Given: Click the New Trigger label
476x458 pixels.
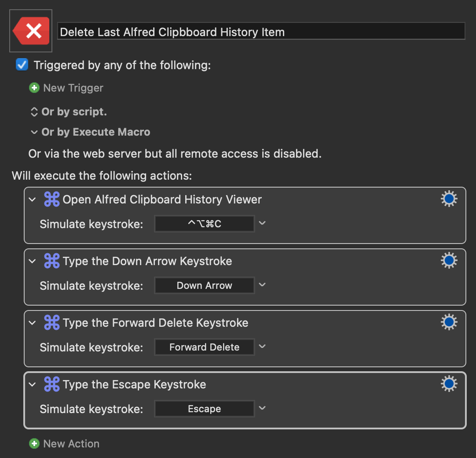Looking at the screenshot, I should tap(73, 88).
